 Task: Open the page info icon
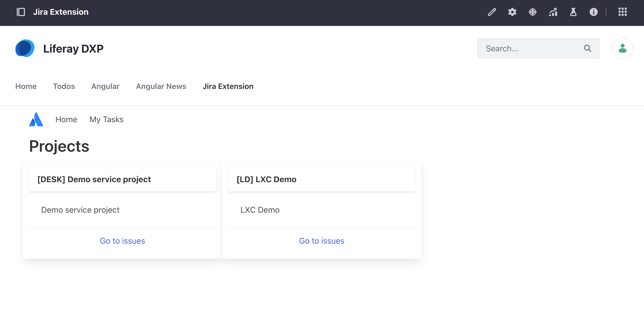click(x=593, y=12)
